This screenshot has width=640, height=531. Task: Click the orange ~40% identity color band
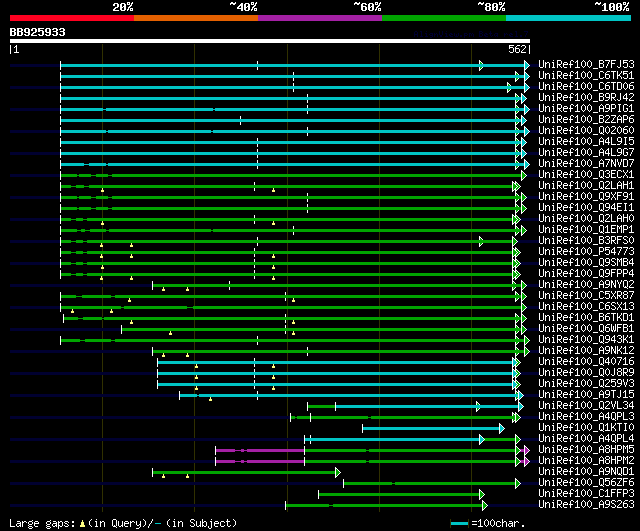pyautogui.click(x=196, y=18)
